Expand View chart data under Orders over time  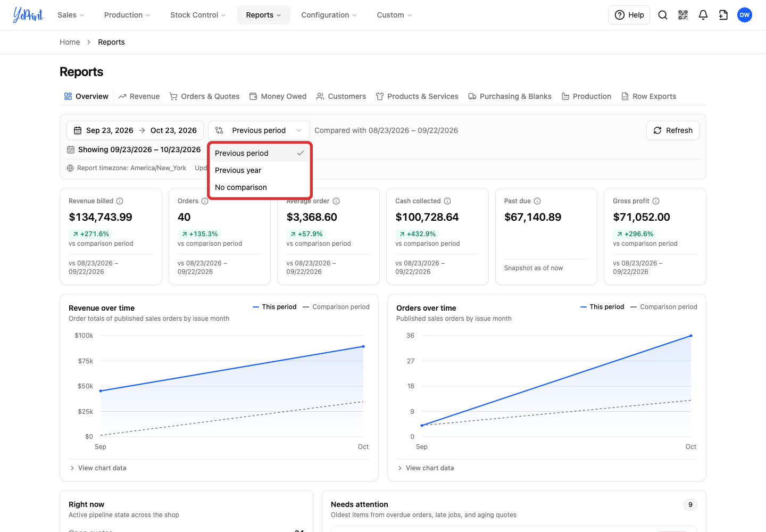point(426,468)
